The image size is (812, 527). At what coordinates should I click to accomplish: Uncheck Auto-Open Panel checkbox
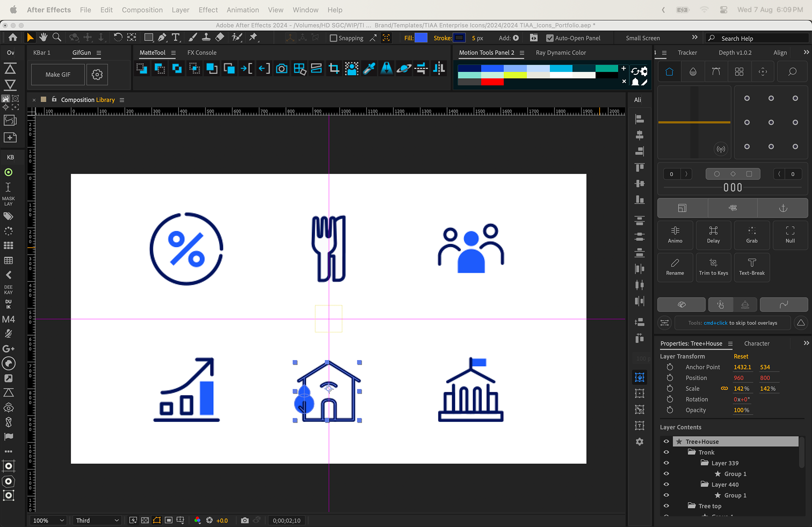click(x=550, y=38)
